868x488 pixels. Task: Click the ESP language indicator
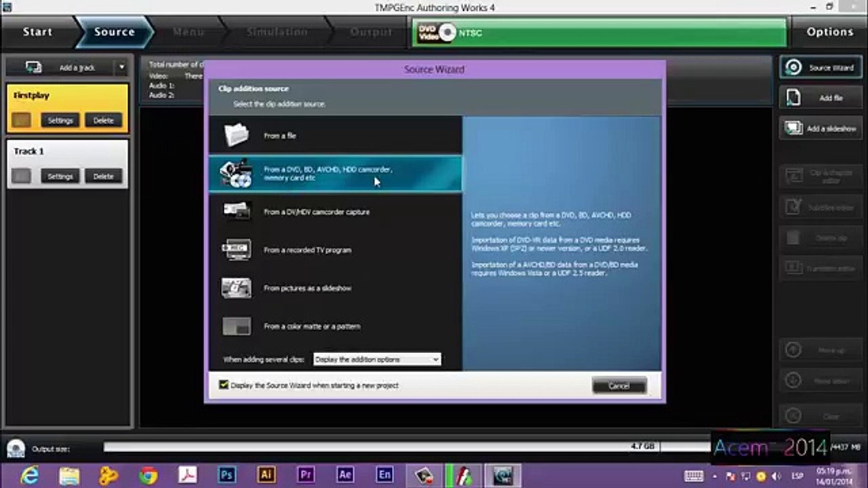(x=797, y=476)
